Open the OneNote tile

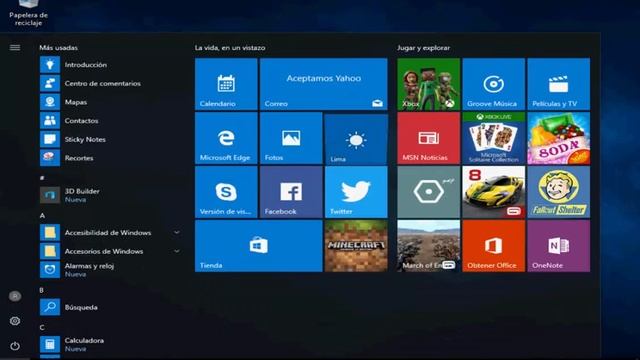pyautogui.click(x=558, y=246)
